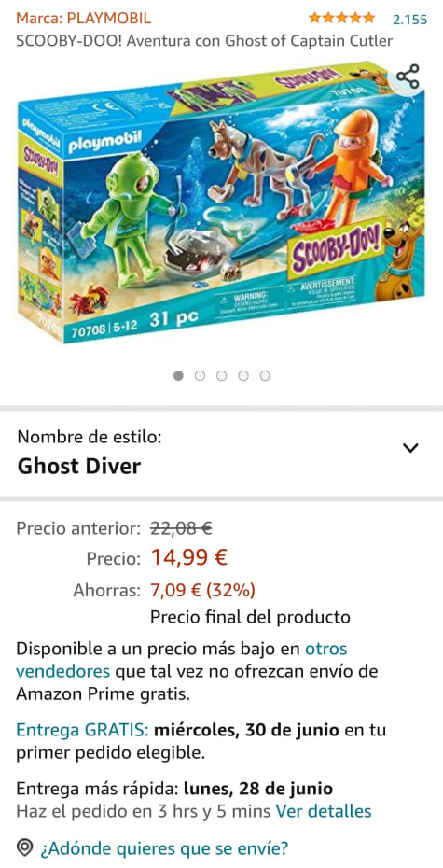Open the otros vendedores link
443x868 pixels.
[182, 660]
